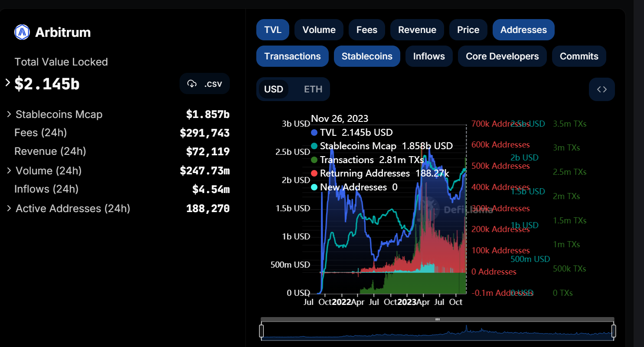This screenshot has width=644, height=347.
Task: Click the Fees (24h) label
Action: point(41,133)
